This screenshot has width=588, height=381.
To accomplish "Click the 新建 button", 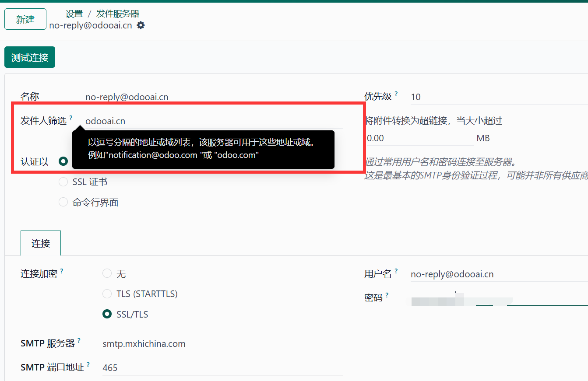I will [25, 19].
